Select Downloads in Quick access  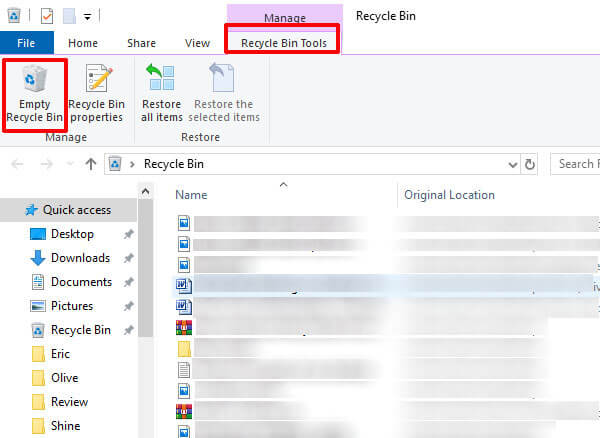80,258
